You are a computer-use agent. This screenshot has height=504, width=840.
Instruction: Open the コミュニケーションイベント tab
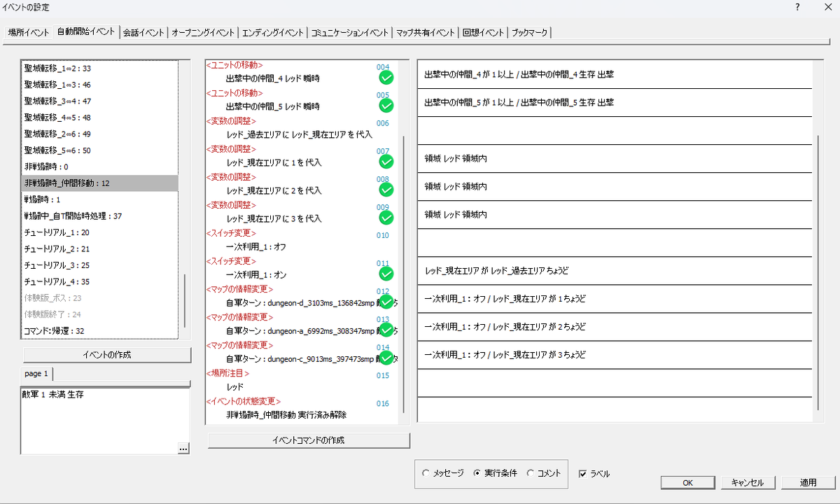[x=349, y=33]
